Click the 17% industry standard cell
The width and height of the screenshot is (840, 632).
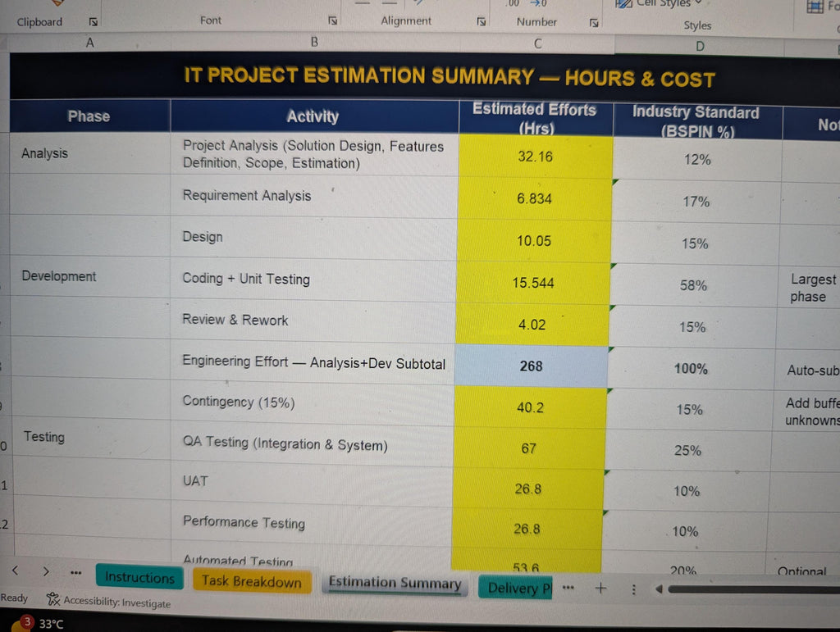696,202
